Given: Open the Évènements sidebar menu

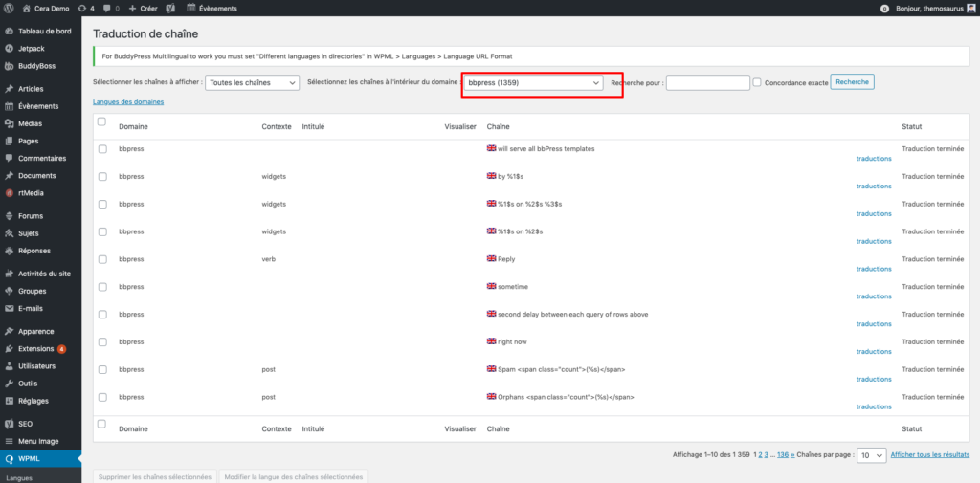Looking at the screenshot, I should (38, 106).
